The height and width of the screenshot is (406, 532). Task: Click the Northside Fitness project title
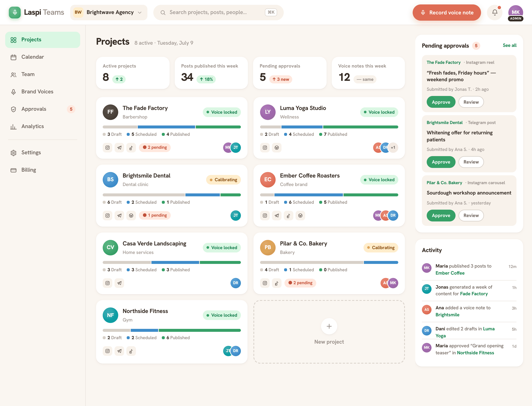(145, 311)
